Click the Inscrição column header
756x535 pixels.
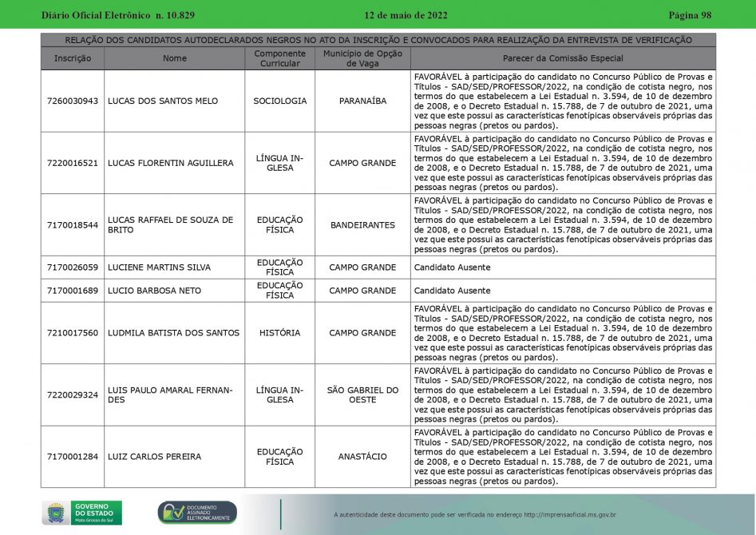pyautogui.click(x=73, y=58)
